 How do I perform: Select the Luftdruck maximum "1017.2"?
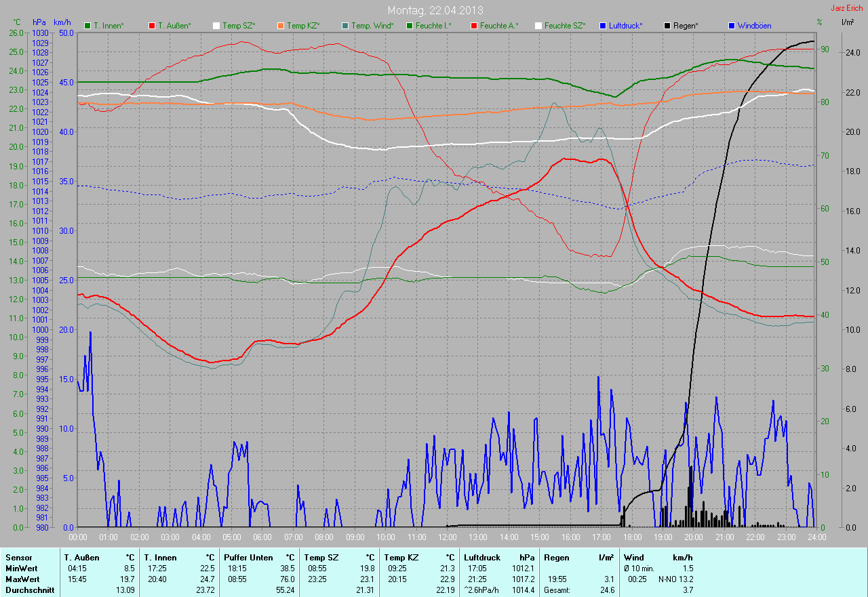coord(522,579)
